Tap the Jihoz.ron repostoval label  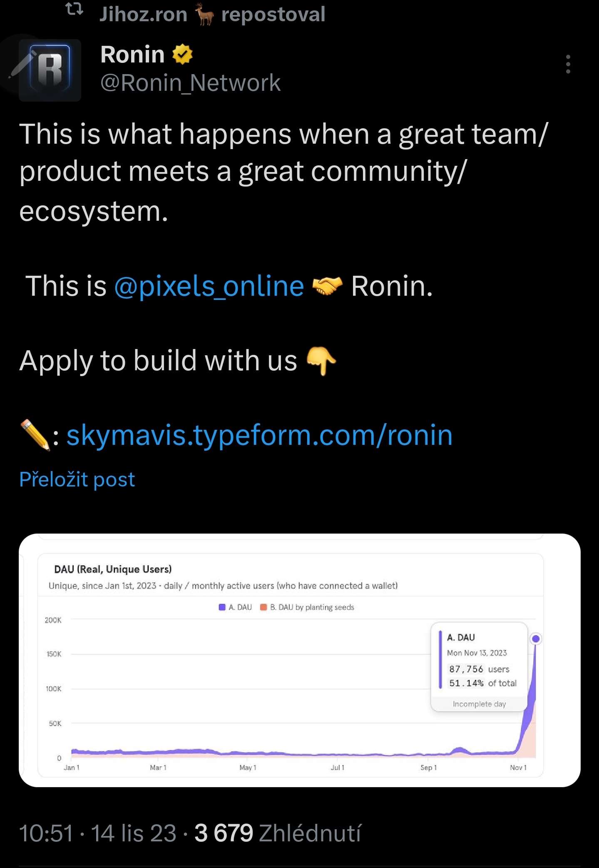212,14
